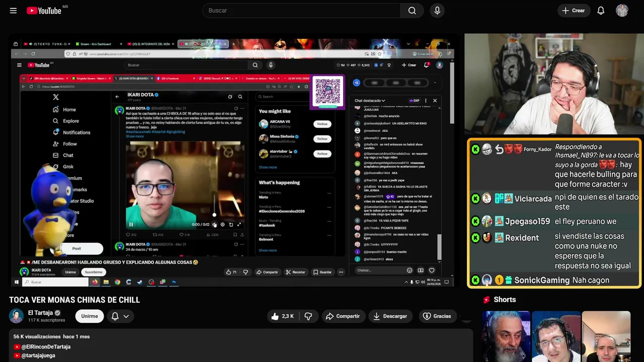
Task: Click the heart reaction icon in chat footer
Action: coord(432,270)
